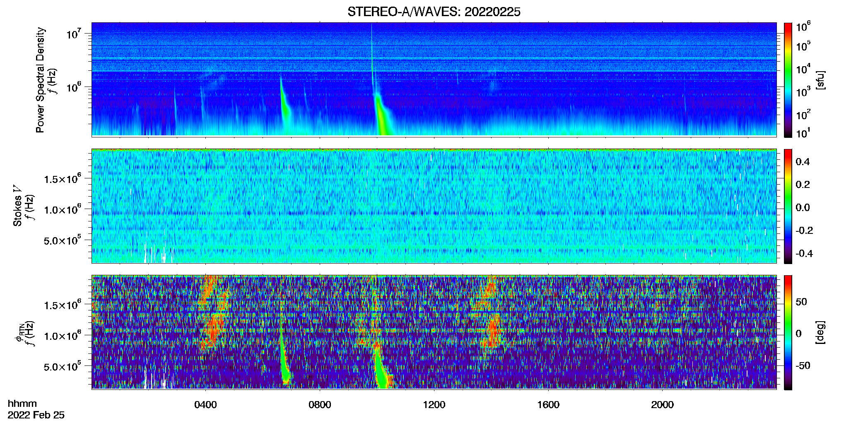Click the green burst trace near 1000 in bottom panel
Screen dimensions: 868x447
381,368
